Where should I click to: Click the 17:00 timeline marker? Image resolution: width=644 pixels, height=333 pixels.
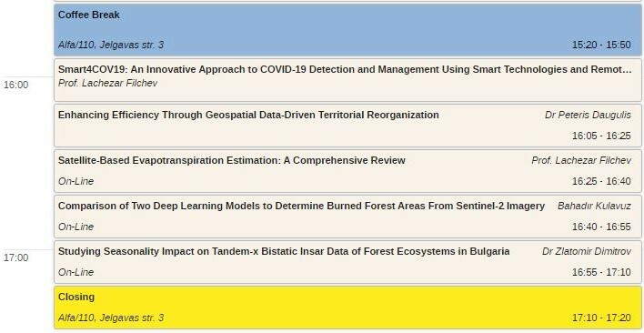(x=16, y=257)
